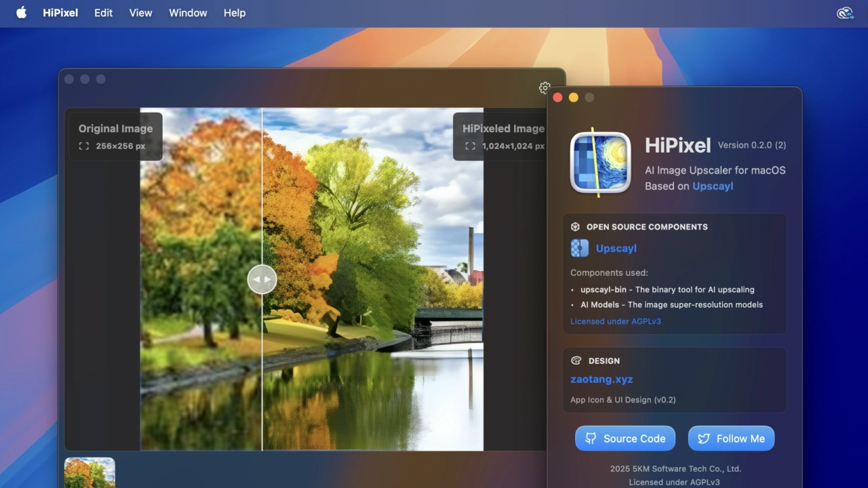
Task: Click the Version 0.2.0 (2) text
Action: 752,145
